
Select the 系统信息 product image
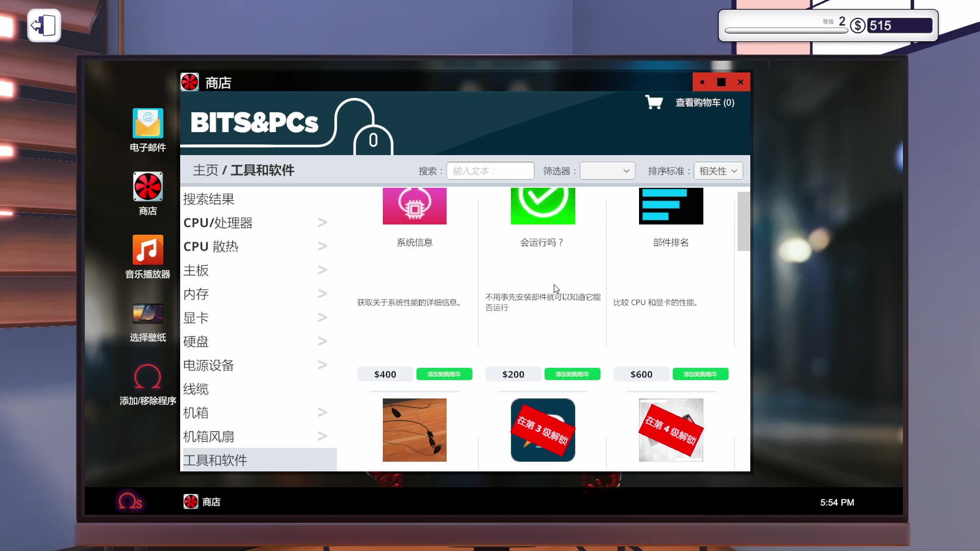pos(414,206)
